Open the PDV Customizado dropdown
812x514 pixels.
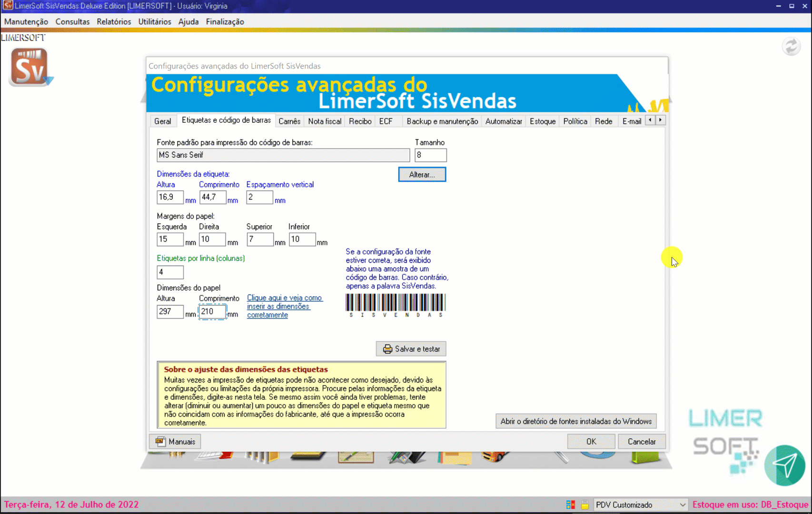pos(641,505)
